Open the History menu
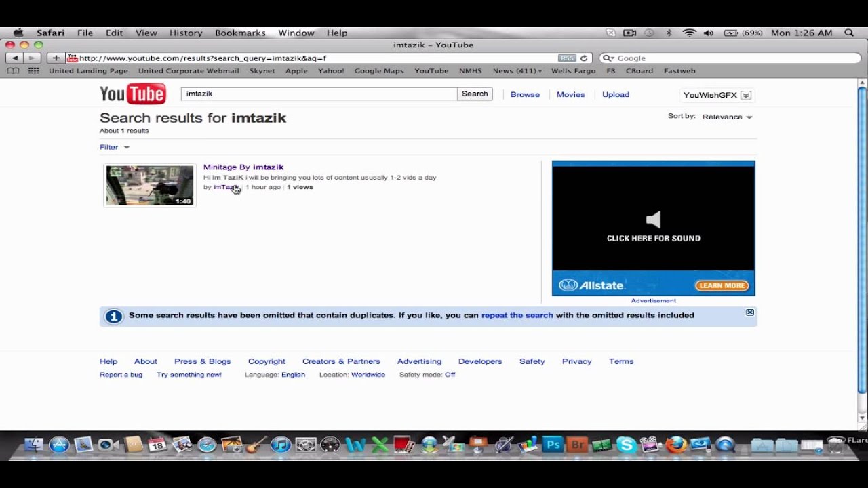The height and width of the screenshot is (488, 868). pos(186,33)
